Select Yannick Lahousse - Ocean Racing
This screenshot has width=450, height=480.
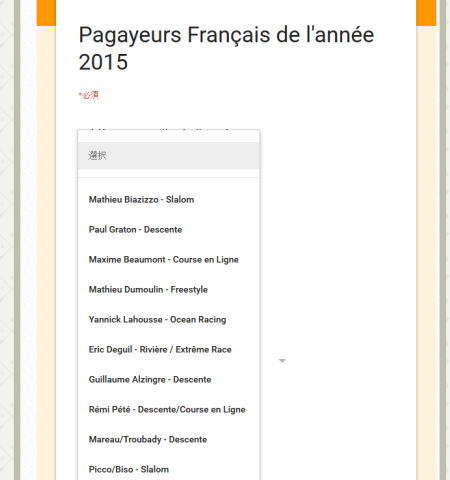(x=169, y=319)
